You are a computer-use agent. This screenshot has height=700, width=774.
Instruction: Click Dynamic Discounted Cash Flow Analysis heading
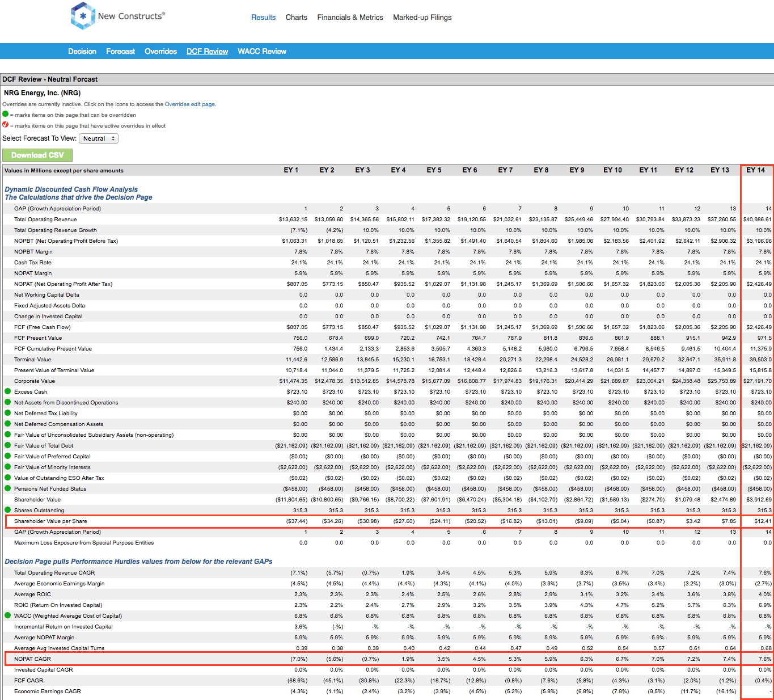click(x=71, y=189)
